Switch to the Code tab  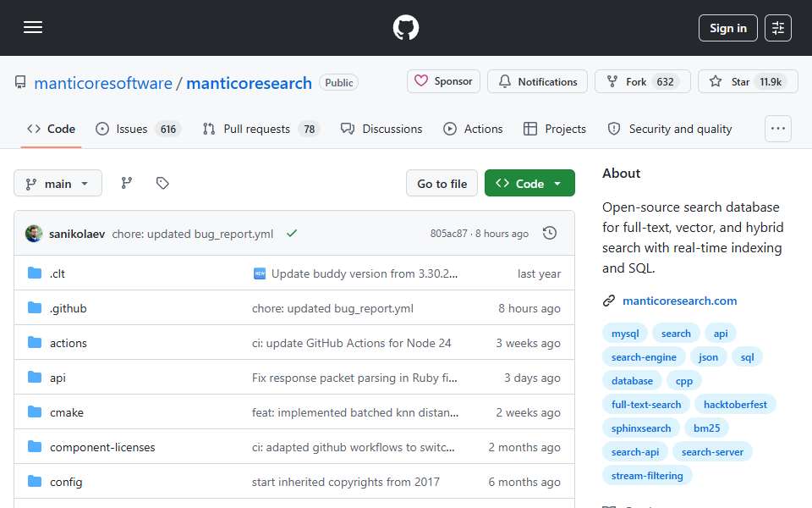point(52,129)
